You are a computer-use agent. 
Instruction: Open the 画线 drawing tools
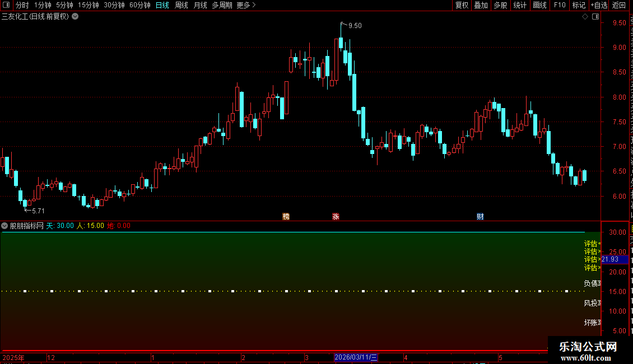pos(540,5)
